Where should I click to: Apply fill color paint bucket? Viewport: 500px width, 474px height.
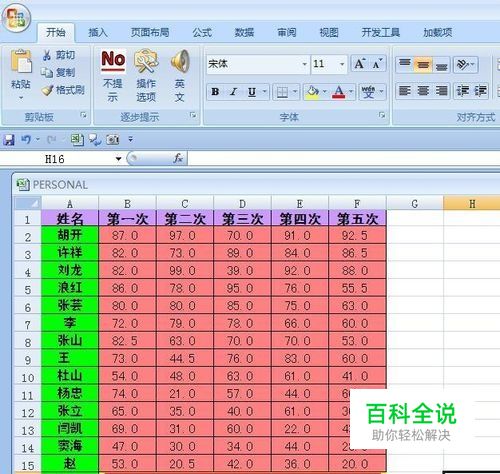pos(312,92)
